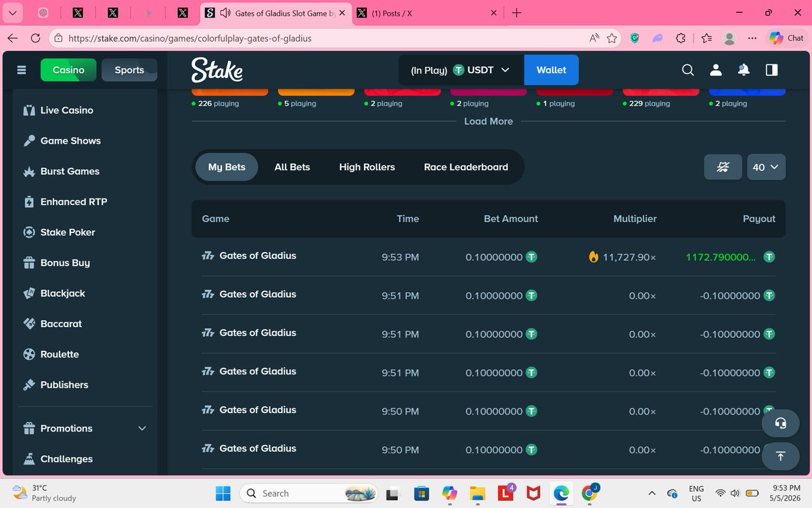
Task: Open the user profile icon
Action: [715, 70]
